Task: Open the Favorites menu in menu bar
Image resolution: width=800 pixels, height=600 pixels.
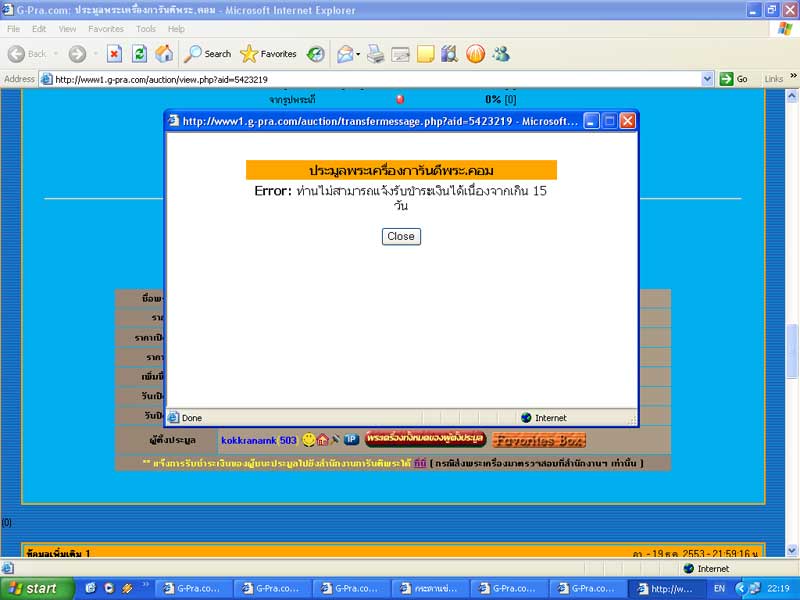Action: [105, 29]
